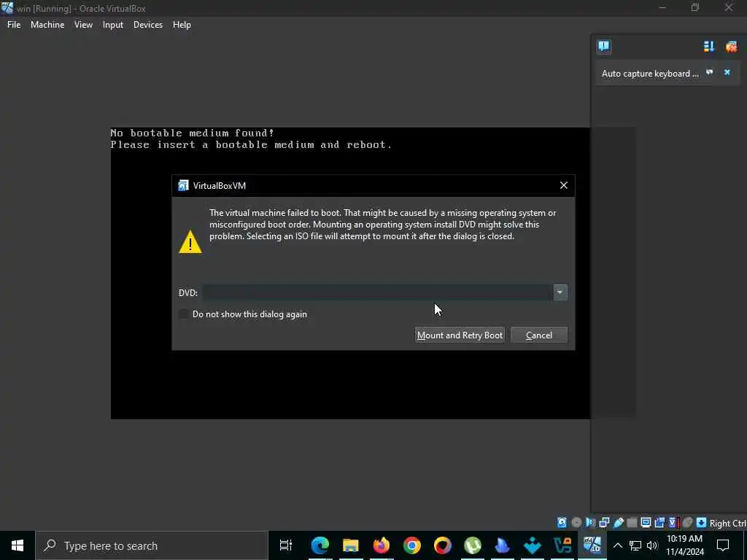This screenshot has width=747, height=560.
Task: Open the Devices menu
Action: pos(147,25)
